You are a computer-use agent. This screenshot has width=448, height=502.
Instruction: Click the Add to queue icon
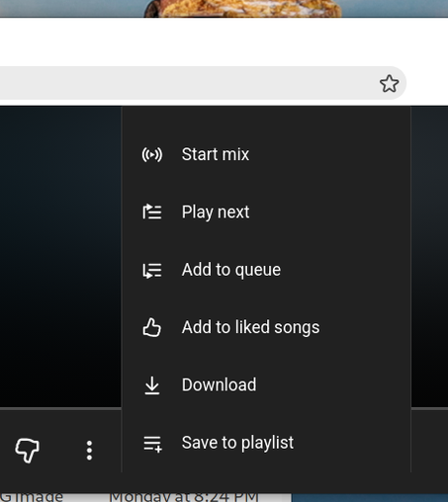(x=152, y=270)
